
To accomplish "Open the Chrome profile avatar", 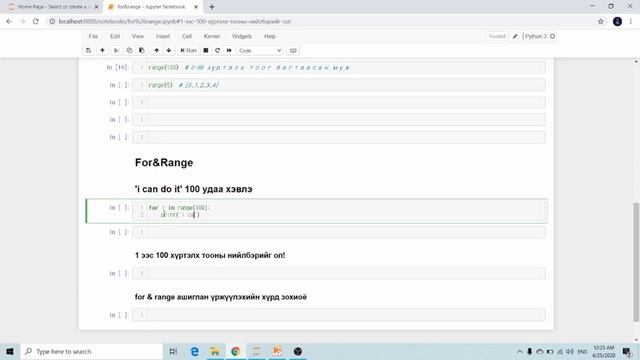I will 617,21.
